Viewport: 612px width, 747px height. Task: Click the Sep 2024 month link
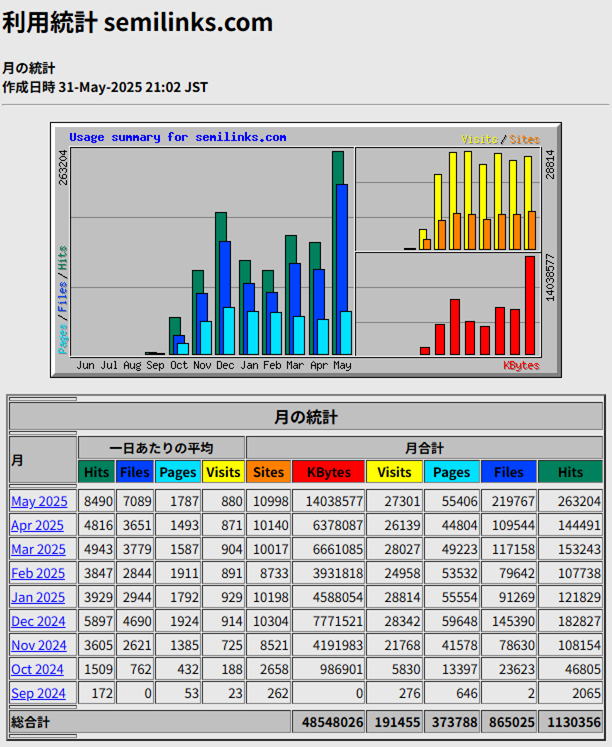(x=38, y=693)
